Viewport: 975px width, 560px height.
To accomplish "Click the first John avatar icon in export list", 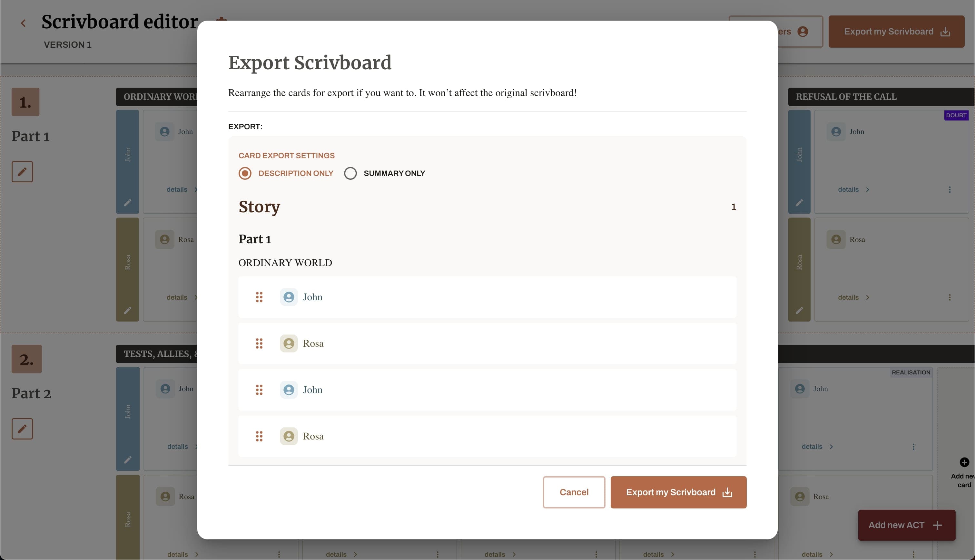I will point(289,297).
